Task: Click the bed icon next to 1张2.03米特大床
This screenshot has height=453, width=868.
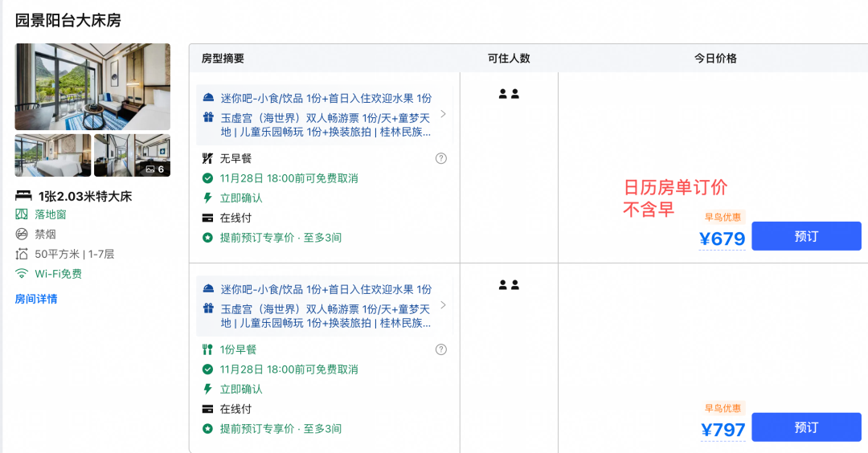Action: tap(23, 196)
